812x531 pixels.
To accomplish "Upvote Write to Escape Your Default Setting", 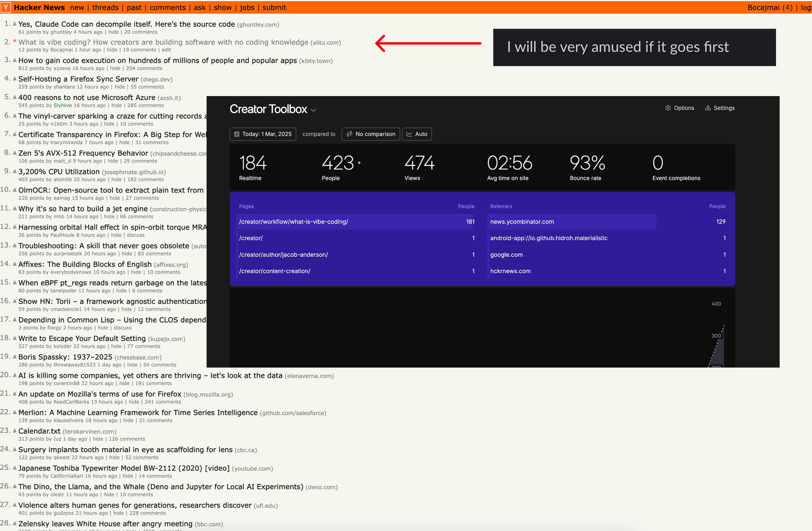I will [x=15, y=338].
